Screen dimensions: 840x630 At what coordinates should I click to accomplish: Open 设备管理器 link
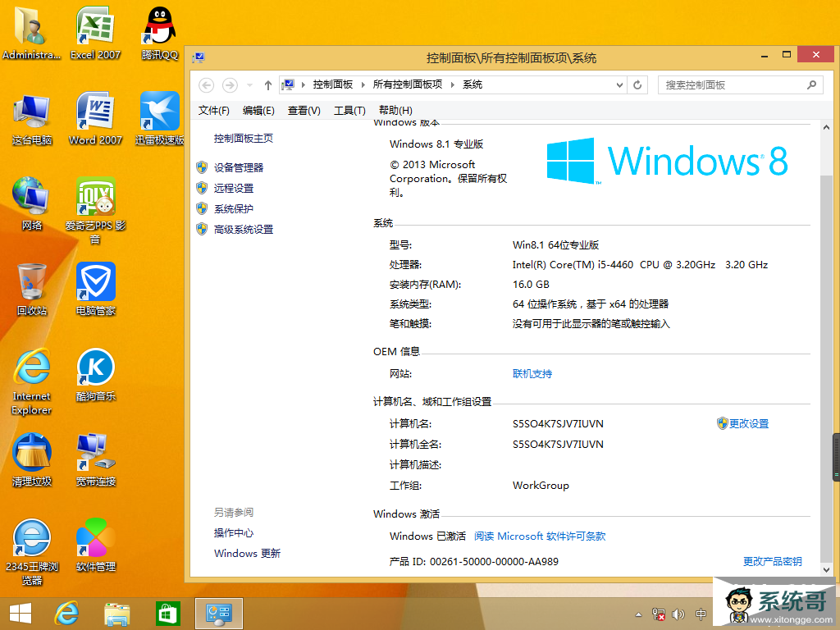239,167
